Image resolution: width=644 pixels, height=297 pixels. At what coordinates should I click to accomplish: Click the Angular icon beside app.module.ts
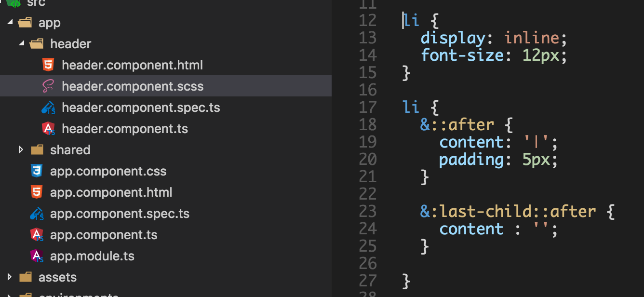(37, 256)
